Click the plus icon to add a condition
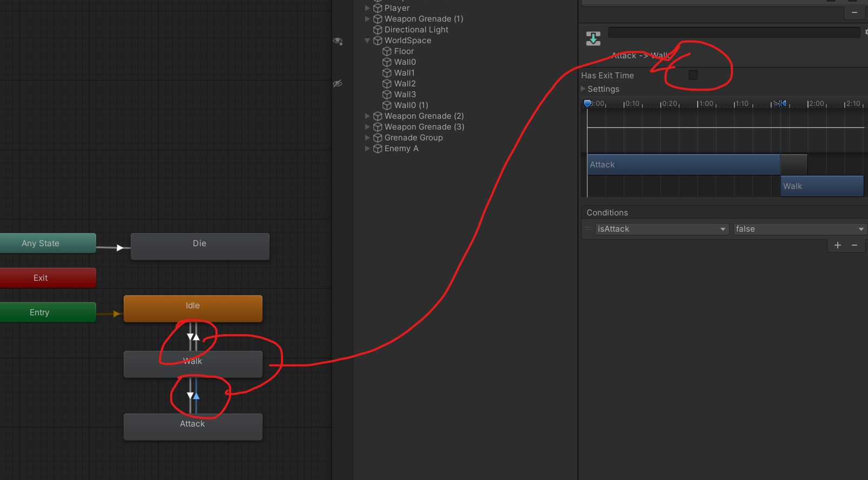Image resolution: width=868 pixels, height=480 pixels. 838,245
